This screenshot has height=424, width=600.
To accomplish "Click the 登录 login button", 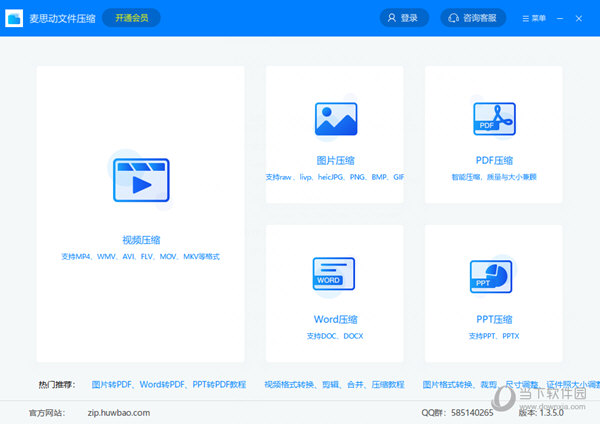I will pos(404,18).
